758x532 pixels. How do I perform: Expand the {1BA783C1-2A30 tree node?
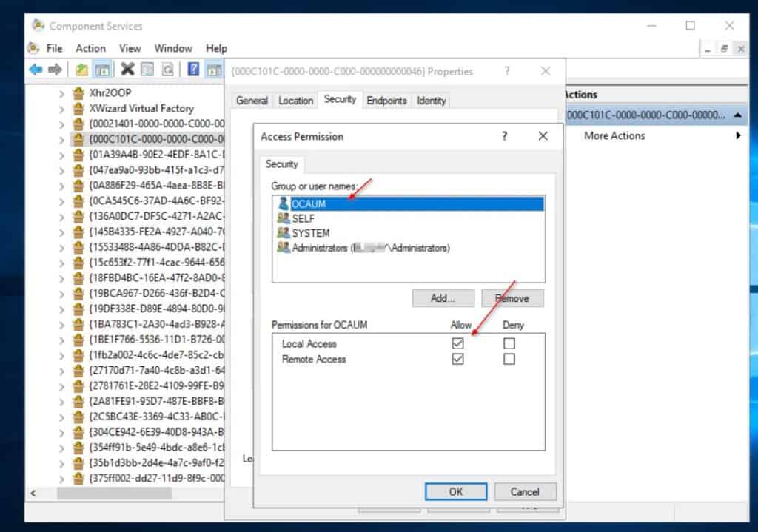click(61, 325)
